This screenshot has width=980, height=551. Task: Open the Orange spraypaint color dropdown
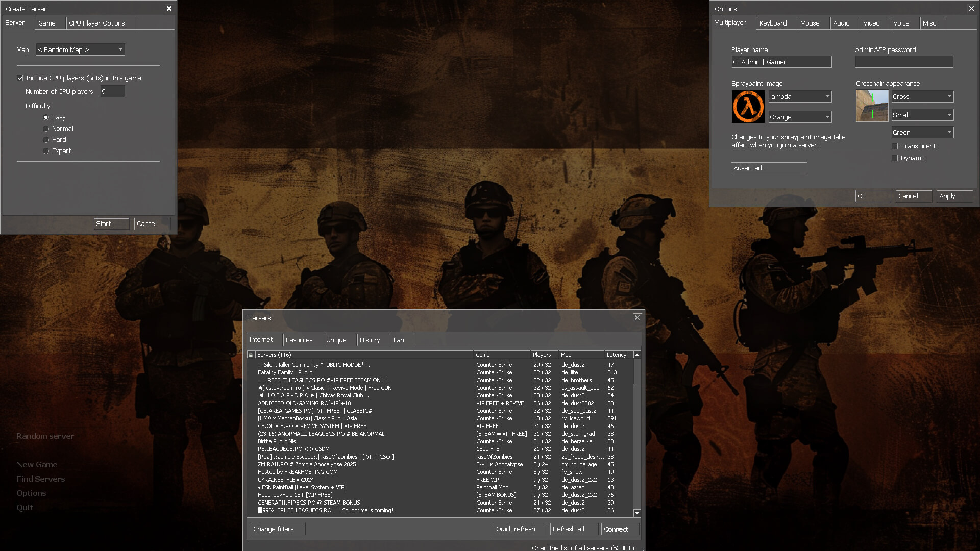pyautogui.click(x=800, y=117)
